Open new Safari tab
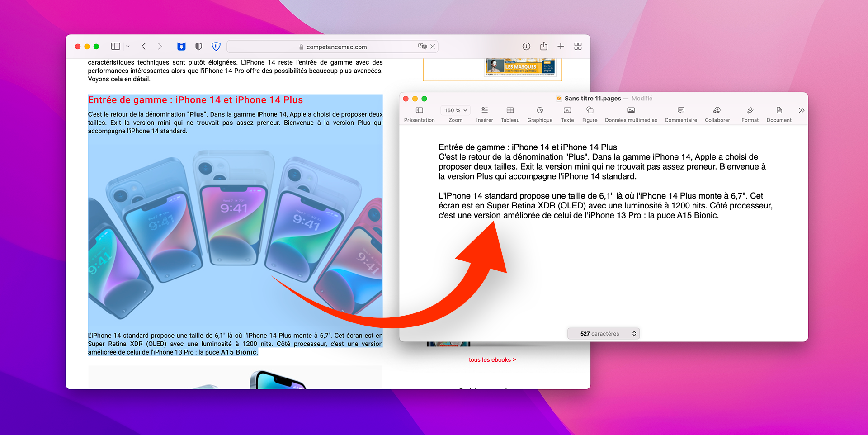This screenshot has height=435, width=868. [x=561, y=46]
